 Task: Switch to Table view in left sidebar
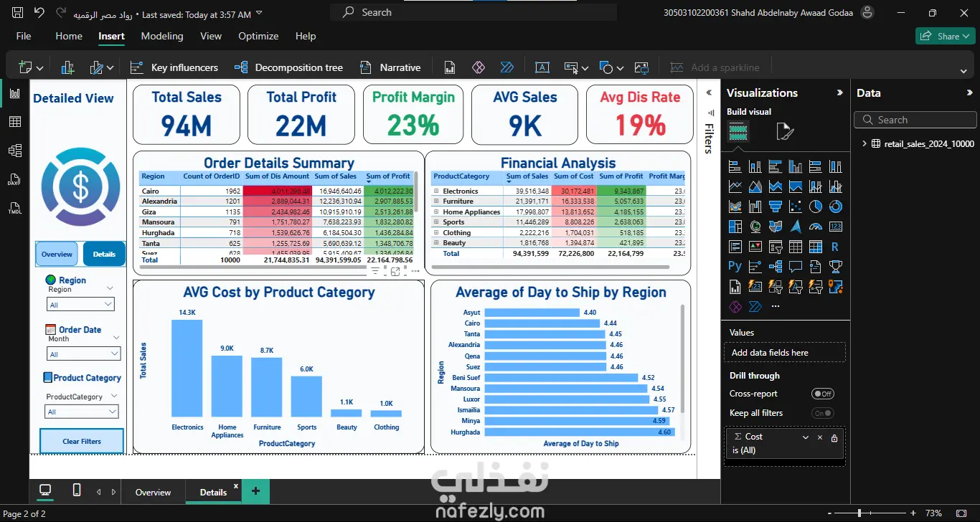point(14,122)
